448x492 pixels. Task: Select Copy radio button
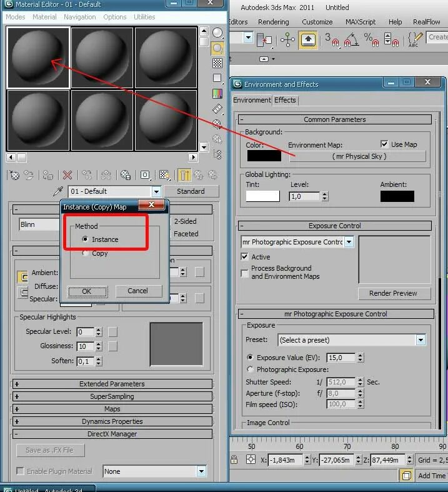tap(85, 253)
